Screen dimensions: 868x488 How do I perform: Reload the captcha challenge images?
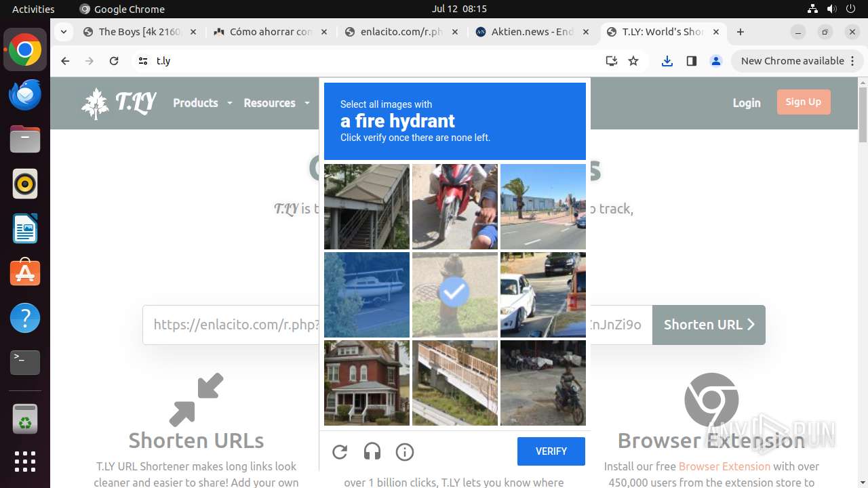[340, 452]
